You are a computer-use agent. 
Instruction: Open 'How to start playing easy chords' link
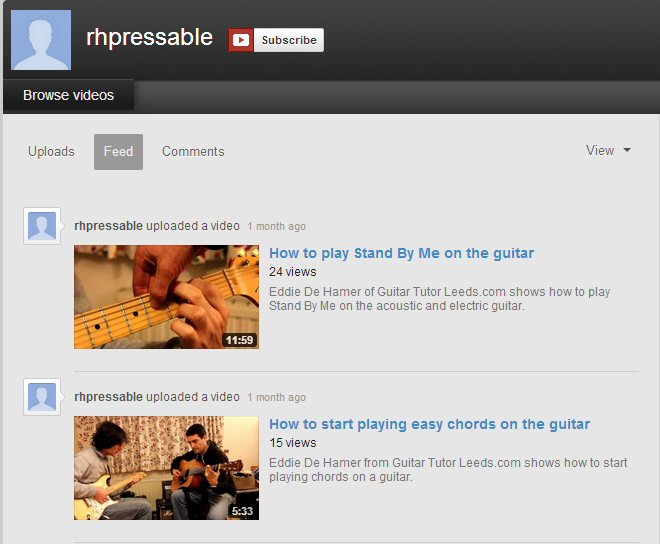[429, 424]
